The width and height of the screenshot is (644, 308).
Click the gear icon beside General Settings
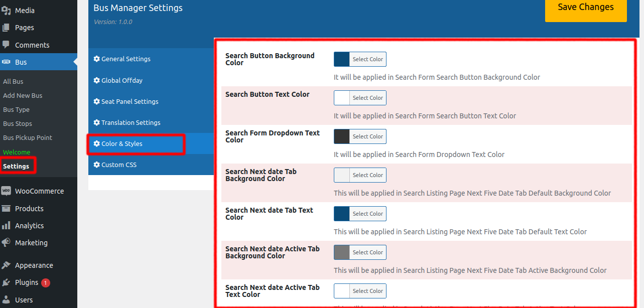coord(96,59)
